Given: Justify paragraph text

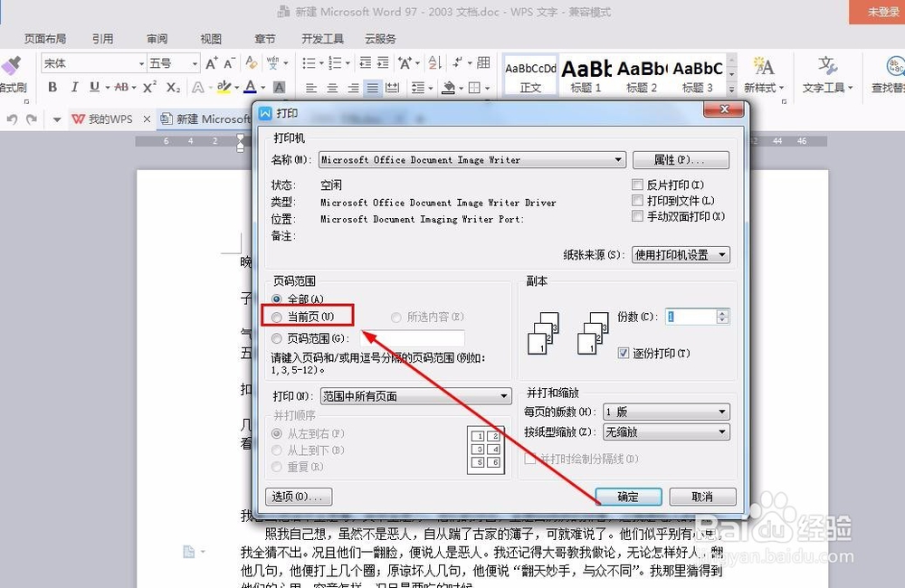Looking at the screenshot, I should click(x=373, y=88).
